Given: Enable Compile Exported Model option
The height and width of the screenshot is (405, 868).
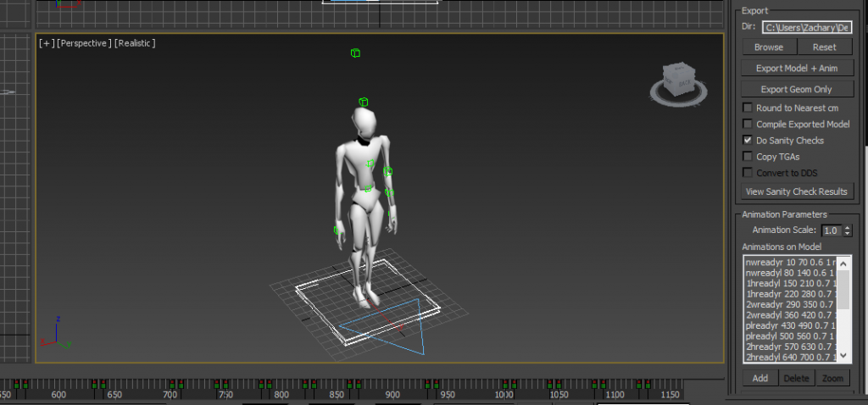Looking at the screenshot, I should [x=748, y=124].
